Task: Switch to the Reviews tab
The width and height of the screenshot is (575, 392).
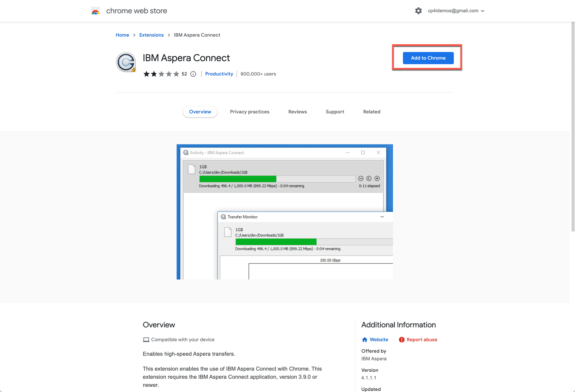Action: pos(297,112)
